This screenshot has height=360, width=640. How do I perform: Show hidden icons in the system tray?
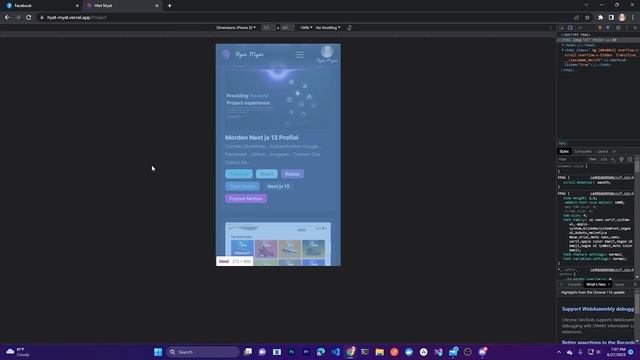pos(559,352)
